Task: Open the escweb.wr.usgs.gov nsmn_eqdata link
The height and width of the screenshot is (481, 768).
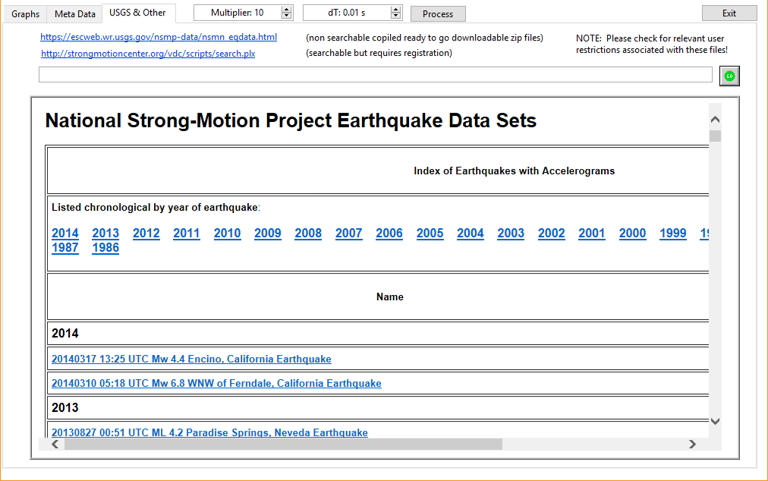Action: click(x=159, y=37)
